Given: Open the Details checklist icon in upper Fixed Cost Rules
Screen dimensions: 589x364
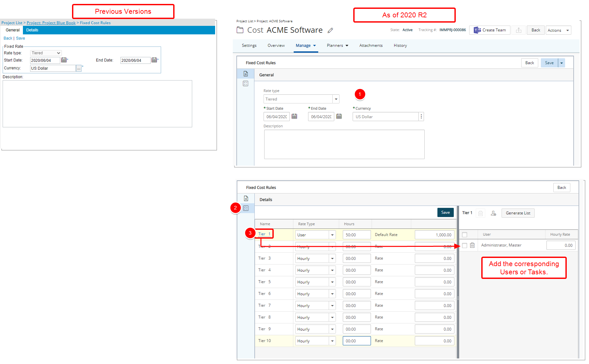Looking at the screenshot, I should 246,83.
